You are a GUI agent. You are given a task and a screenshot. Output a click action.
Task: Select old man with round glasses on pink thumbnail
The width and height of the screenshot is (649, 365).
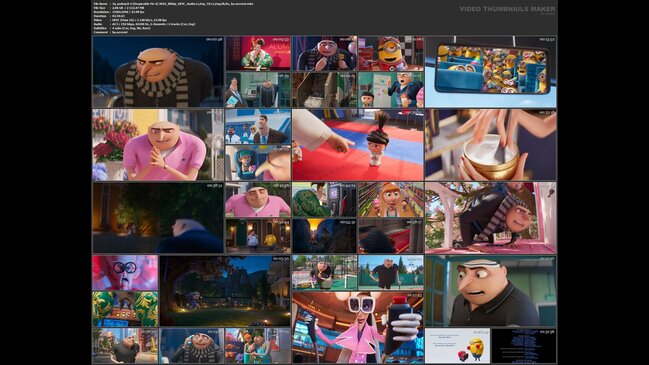(x=125, y=273)
